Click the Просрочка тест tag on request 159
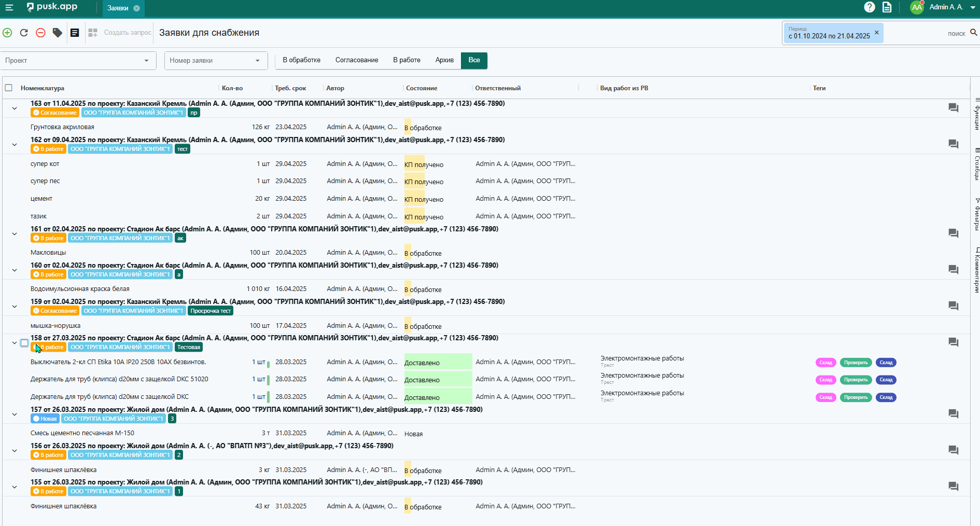980x526 pixels. pyautogui.click(x=211, y=311)
